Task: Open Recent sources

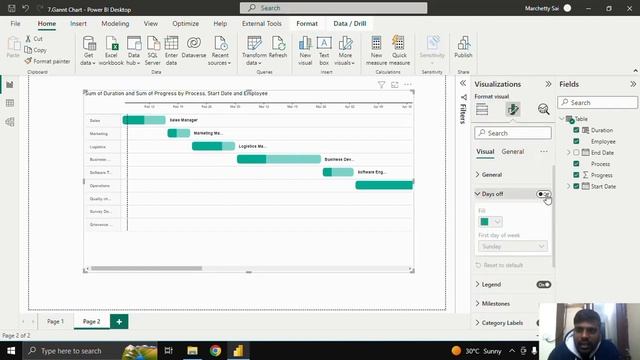Action: [220, 51]
